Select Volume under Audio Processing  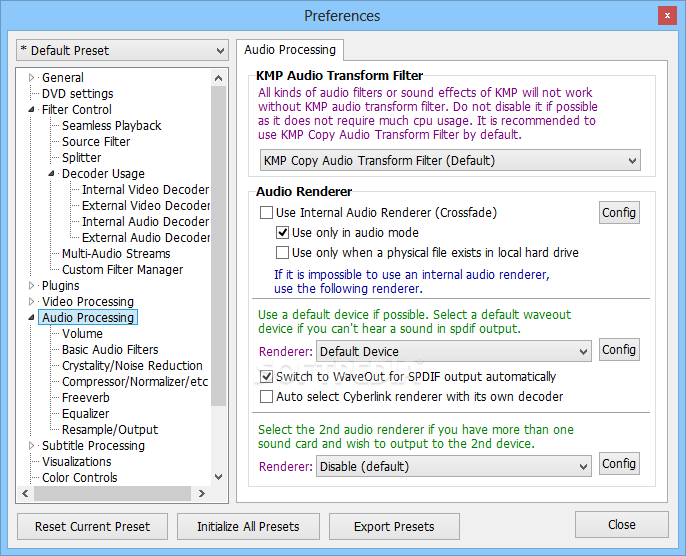click(x=82, y=333)
